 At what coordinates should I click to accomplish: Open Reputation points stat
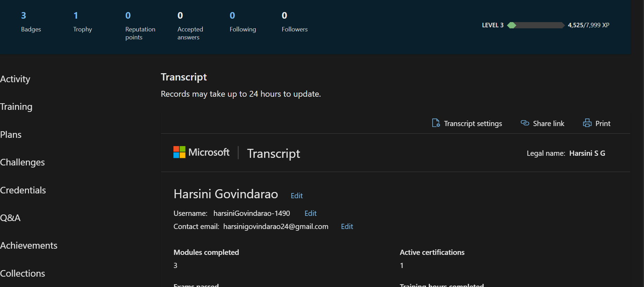[x=140, y=26]
